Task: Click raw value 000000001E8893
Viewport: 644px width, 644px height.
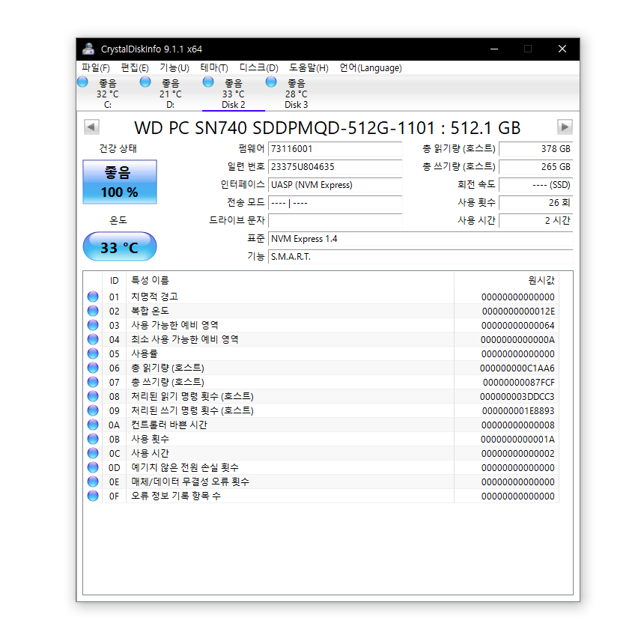Action: coord(518,410)
